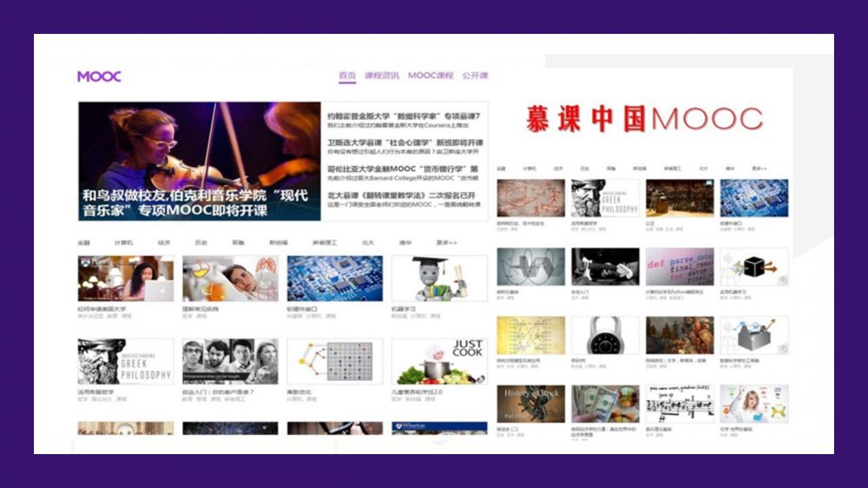Select the Just Cook course thumbnail
Viewport: 868px width, 488px height.
[439, 361]
